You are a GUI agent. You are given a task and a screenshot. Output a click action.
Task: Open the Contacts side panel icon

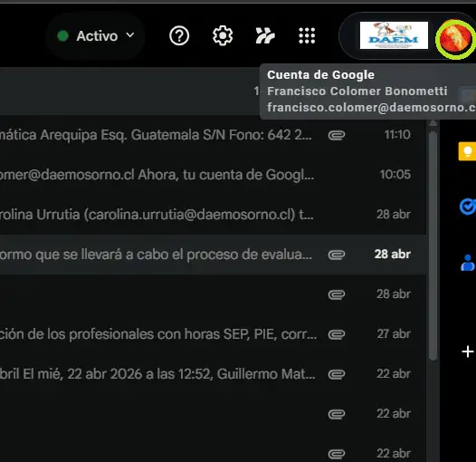point(468,263)
